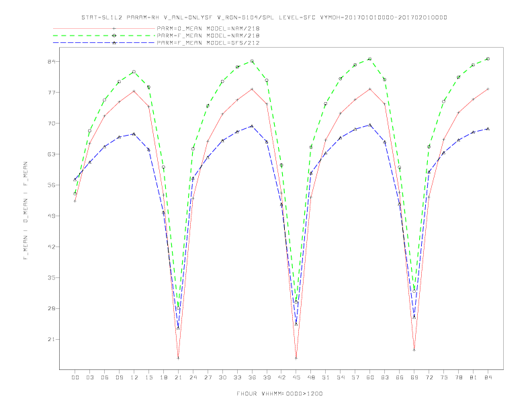The height and width of the screenshot is (411, 532).
Task: Click the y-axis tick label 42
Action: click(52, 246)
